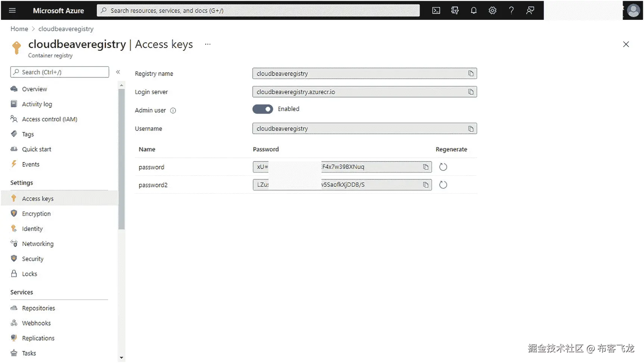This screenshot has height=363, width=644.
Task: Open Access control (IAM)
Action: click(x=50, y=119)
